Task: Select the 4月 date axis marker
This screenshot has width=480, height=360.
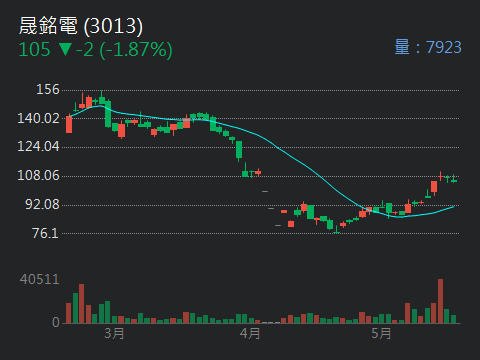Action: click(250, 333)
